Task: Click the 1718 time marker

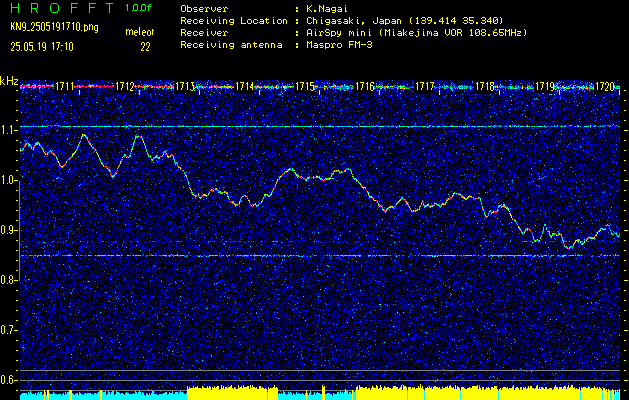Action: coord(485,86)
